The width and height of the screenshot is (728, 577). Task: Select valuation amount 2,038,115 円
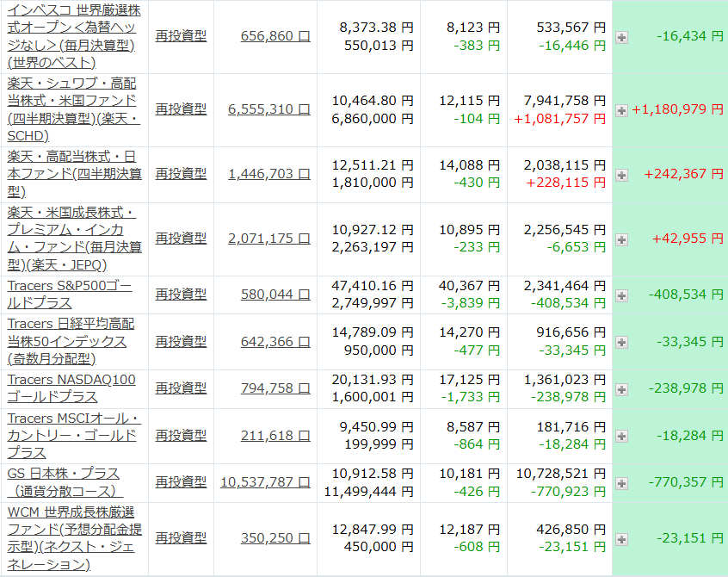coord(565,165)
